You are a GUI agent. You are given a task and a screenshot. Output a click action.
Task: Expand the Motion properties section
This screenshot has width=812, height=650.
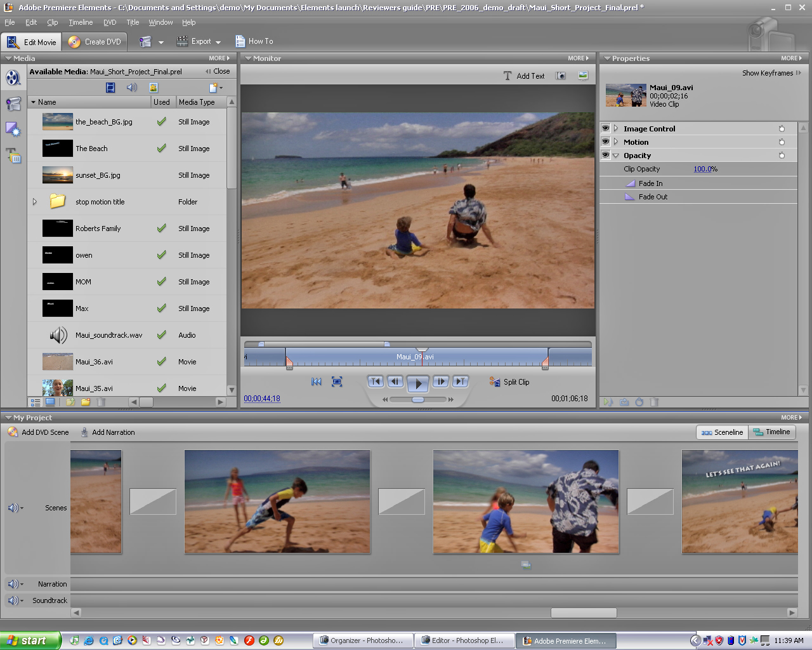616,142
